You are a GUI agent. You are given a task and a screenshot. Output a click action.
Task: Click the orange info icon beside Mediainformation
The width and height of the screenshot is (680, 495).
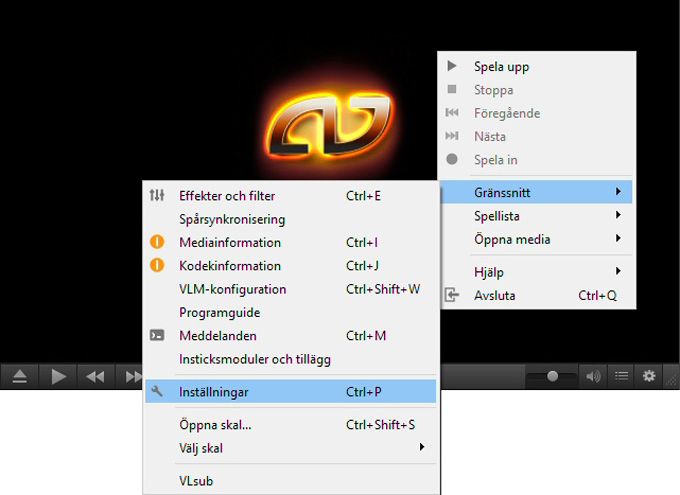157,242
